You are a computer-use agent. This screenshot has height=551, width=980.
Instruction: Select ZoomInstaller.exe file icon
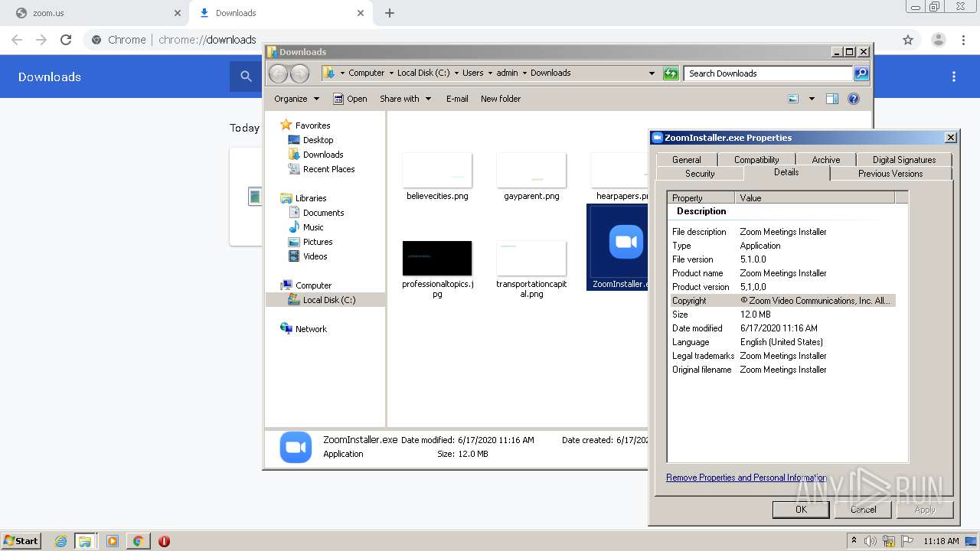(626, 243)
